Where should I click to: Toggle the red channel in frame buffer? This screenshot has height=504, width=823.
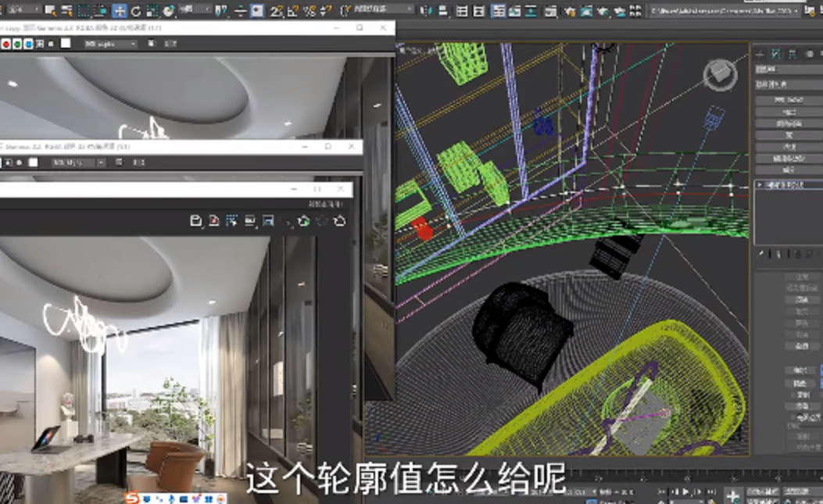[6, 45]
